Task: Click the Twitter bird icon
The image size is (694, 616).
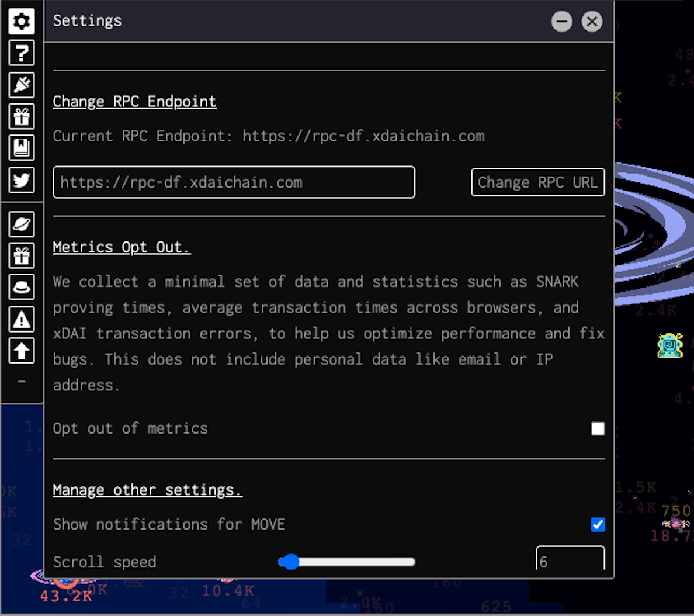Action: point(22,180)
